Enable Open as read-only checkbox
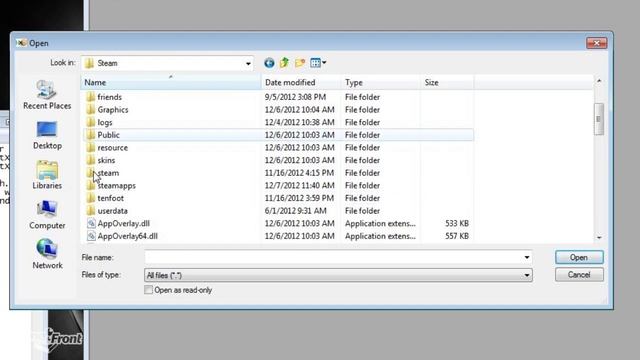 tap(149, 290)
